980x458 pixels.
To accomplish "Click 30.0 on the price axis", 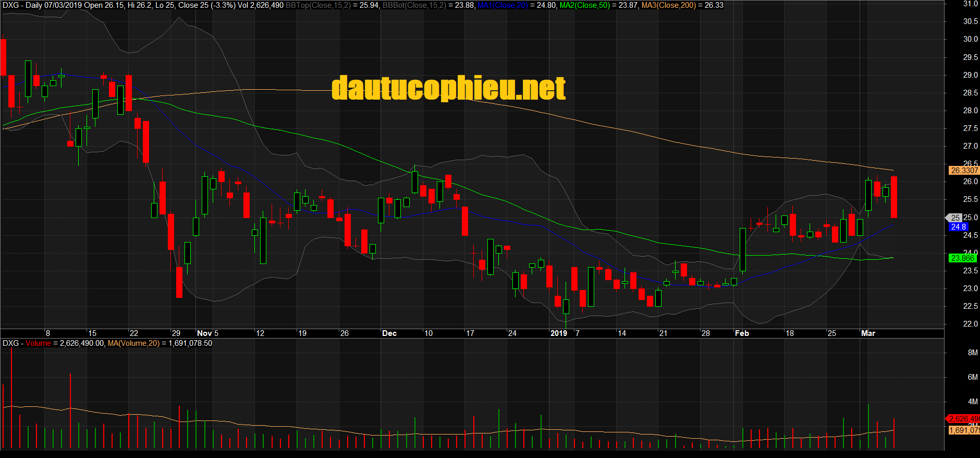I will [x=970, y=39].
